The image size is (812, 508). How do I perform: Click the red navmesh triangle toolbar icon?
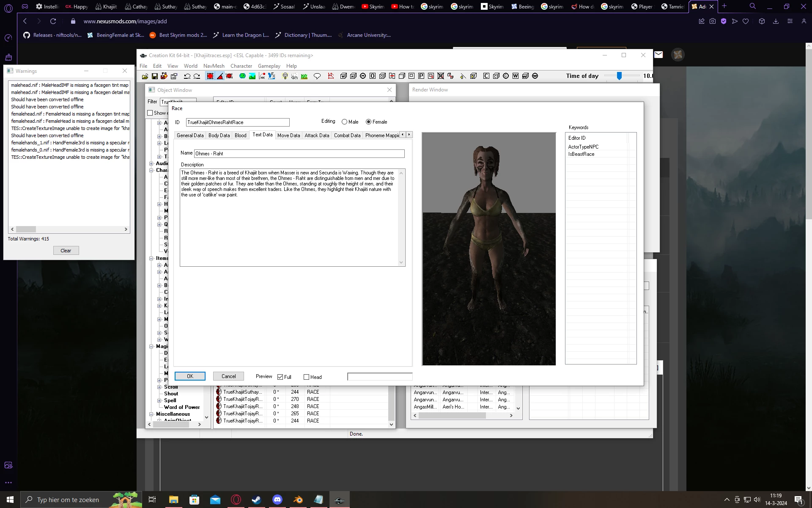331,76
